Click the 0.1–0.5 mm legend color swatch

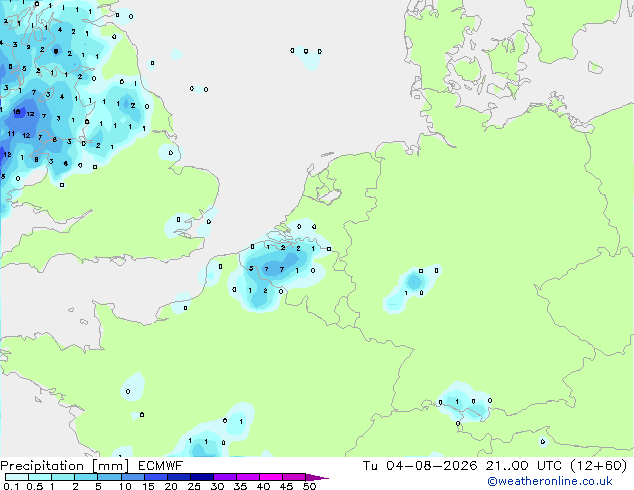[17, 477]
